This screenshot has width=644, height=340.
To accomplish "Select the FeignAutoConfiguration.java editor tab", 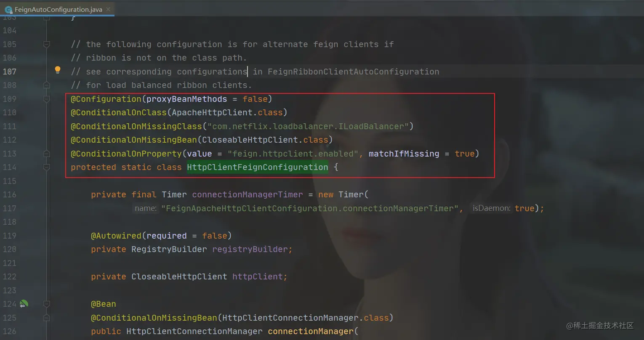I will (58, 9).
